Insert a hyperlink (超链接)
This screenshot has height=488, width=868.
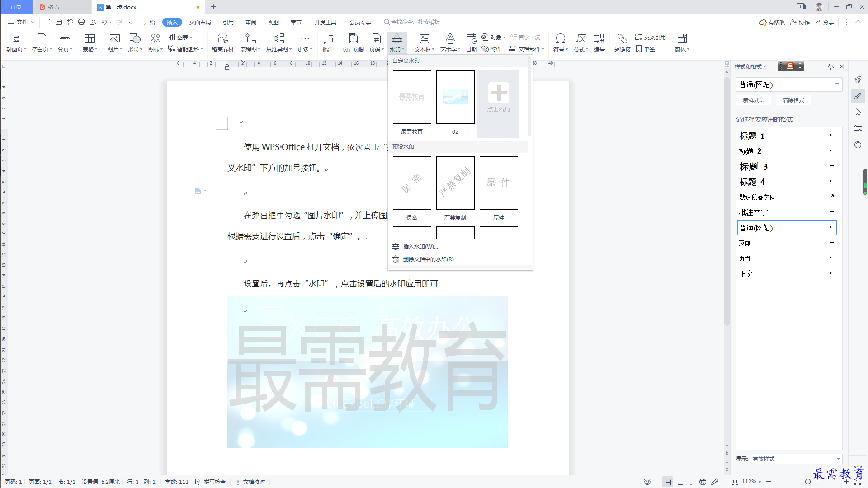623,43
